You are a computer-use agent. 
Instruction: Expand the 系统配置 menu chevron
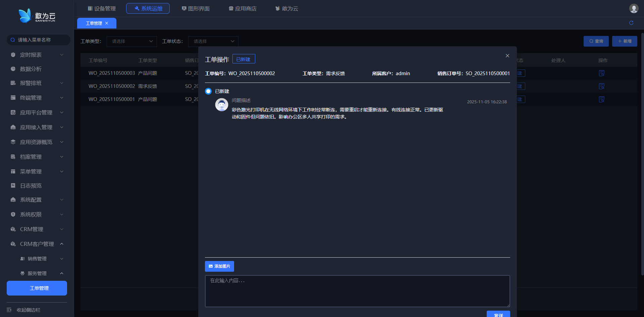[x=62, y=200]
